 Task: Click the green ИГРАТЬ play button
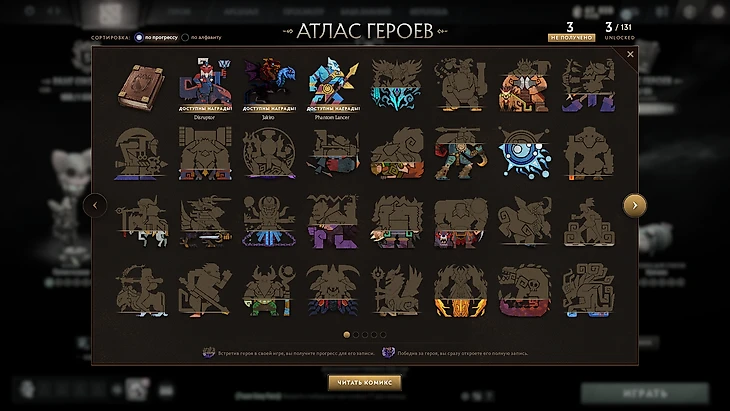pos(645,393)
